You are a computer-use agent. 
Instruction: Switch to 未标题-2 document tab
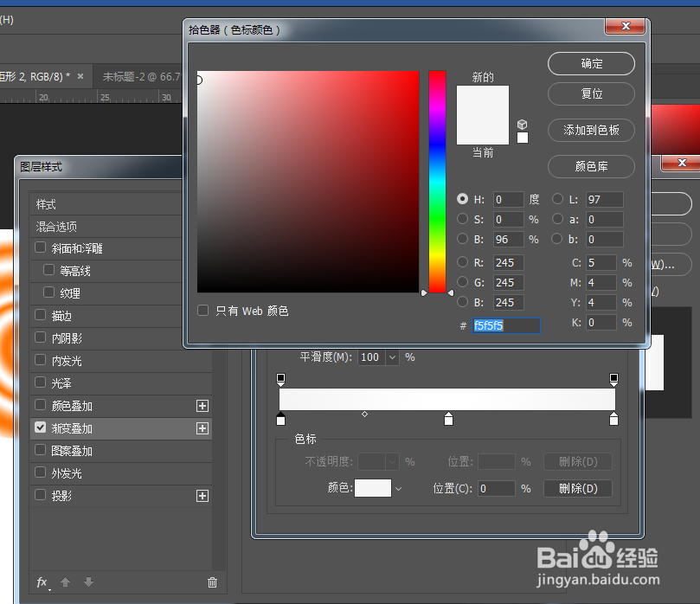point(141,77)
